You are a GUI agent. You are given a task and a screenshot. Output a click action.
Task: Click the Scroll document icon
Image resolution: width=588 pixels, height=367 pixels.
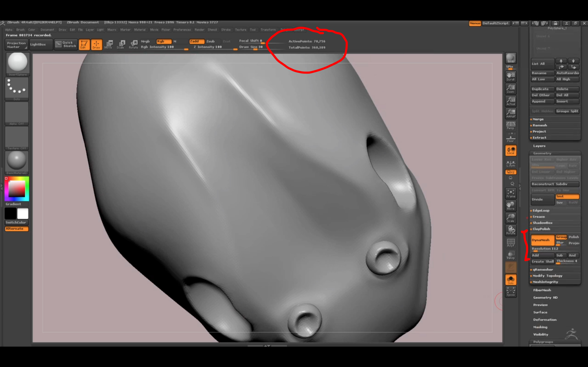point(510,76)
